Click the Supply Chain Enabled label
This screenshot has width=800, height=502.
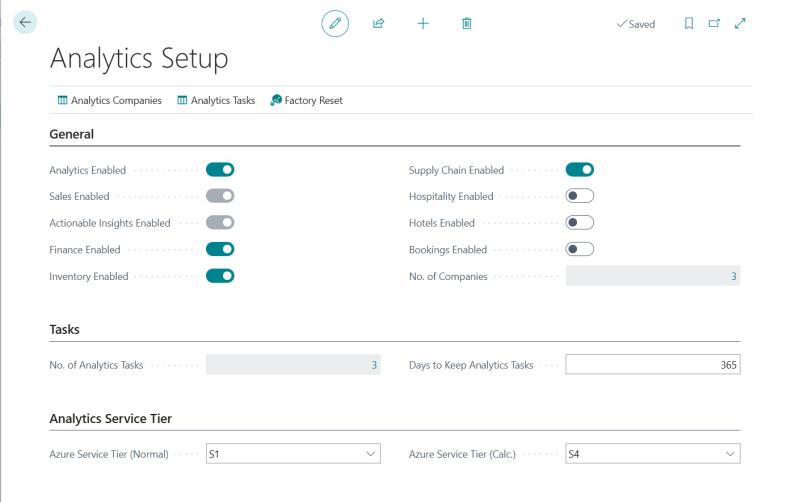tap(456, 170)
